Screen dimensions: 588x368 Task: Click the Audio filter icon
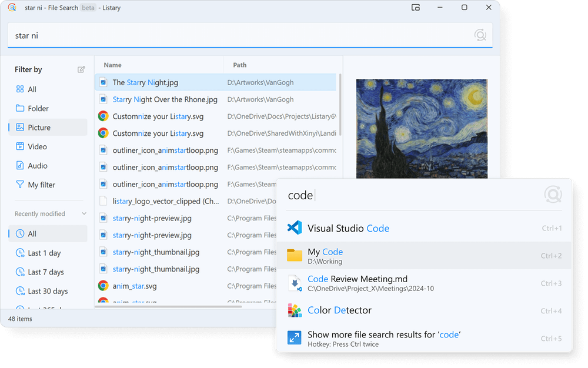20,165
